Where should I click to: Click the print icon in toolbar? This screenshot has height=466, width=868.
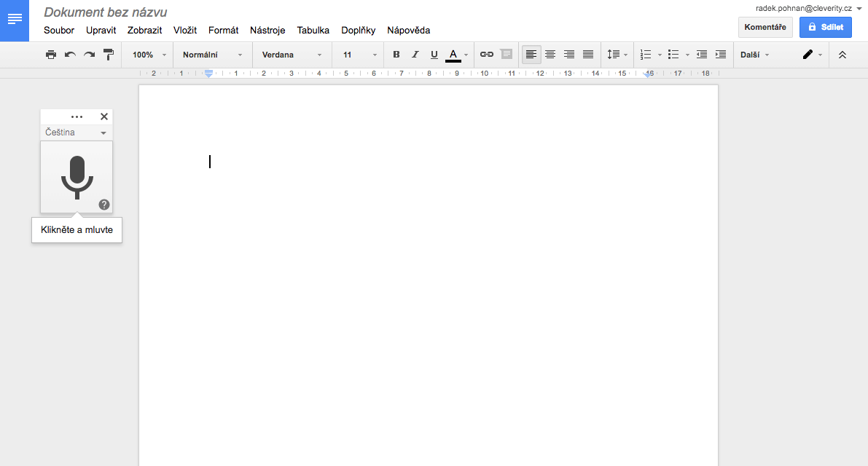click(51, 55)
